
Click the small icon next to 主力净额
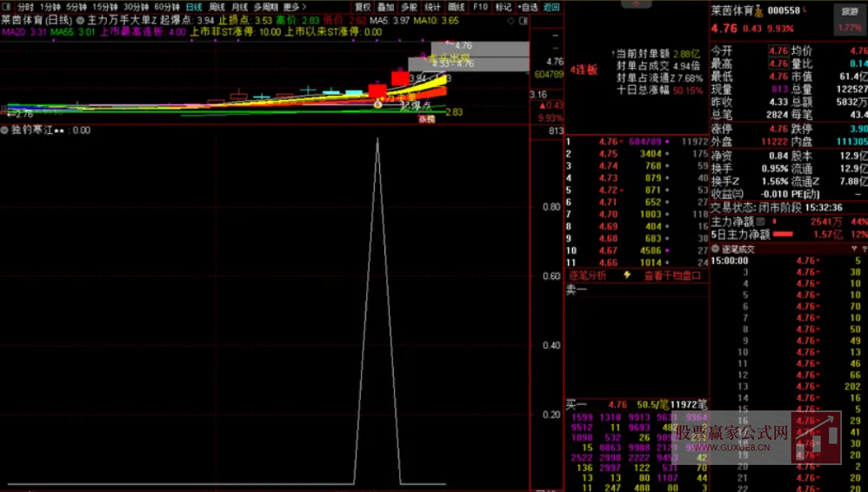click(760, 222)
